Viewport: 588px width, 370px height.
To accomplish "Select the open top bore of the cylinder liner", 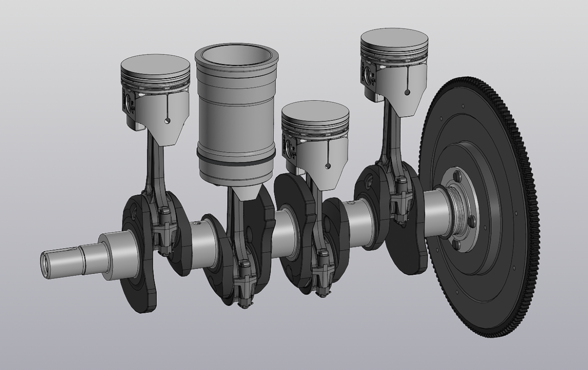I will click(236, 54).
